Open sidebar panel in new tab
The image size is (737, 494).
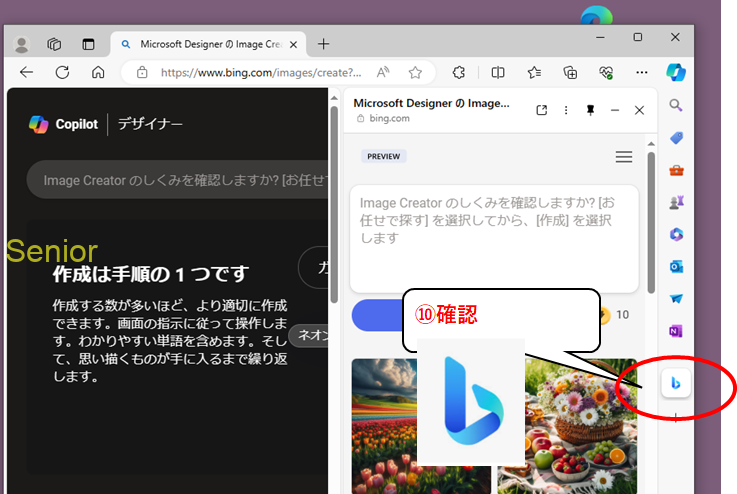coord(541,110)
